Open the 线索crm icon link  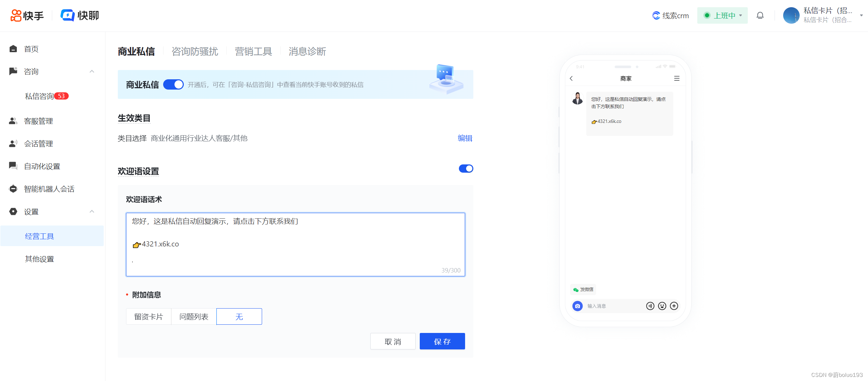click(x=656, y=15)
